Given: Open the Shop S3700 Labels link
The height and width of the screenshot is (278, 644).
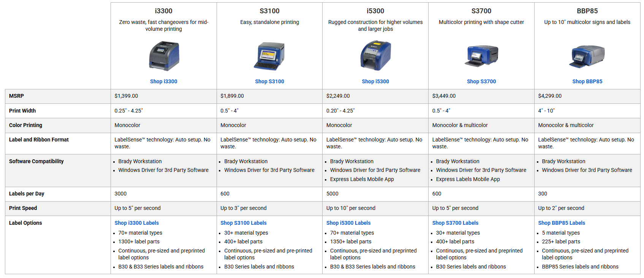Looking at the screenshot, I should 455,223.
